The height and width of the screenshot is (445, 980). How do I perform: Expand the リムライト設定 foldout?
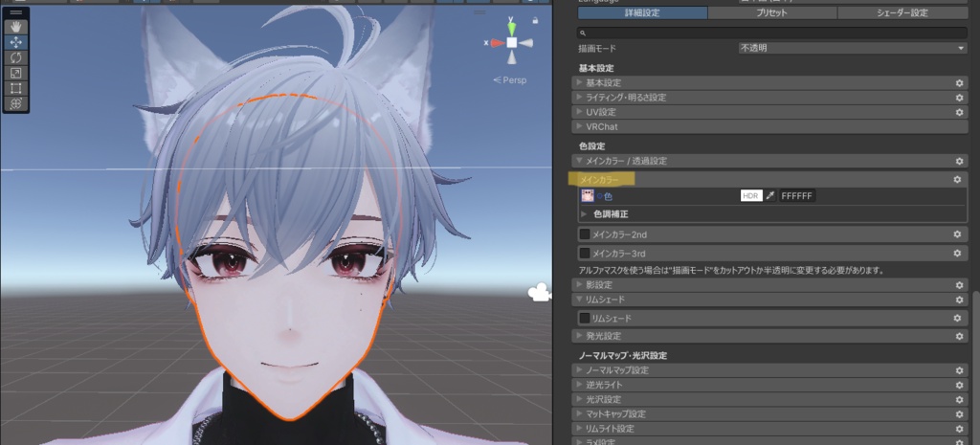coord(580,429)
